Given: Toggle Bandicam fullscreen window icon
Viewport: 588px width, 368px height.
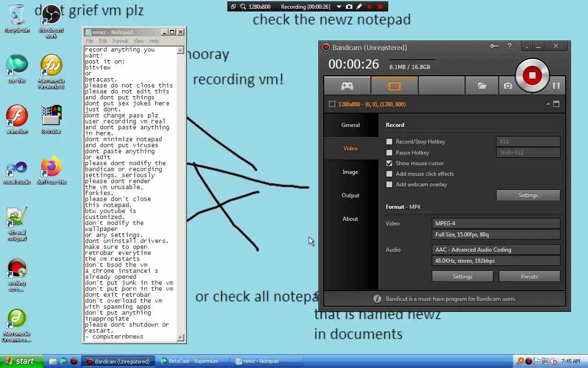Looking at the screenshot, I should pyautogui.click(x=556, y=104).
